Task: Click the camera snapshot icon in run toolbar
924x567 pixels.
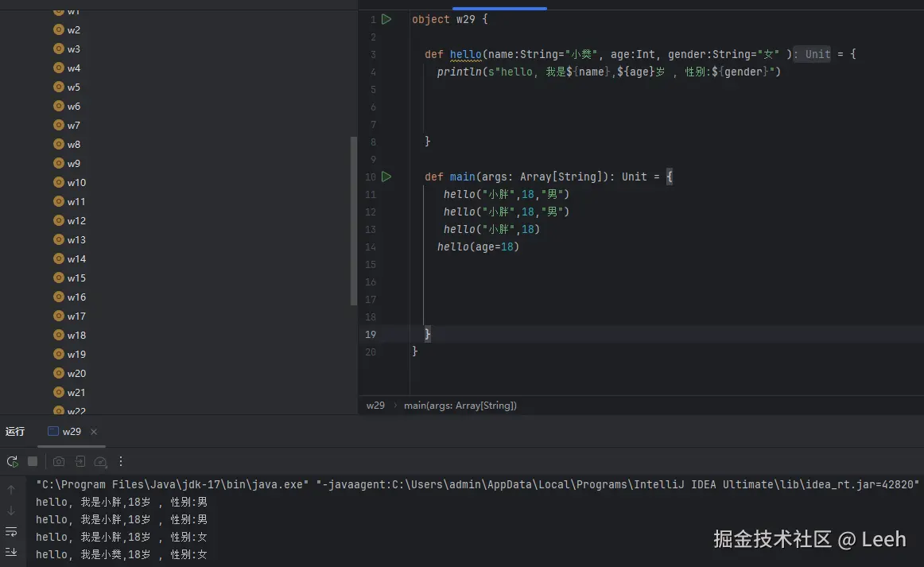Action: pos(58,461)
